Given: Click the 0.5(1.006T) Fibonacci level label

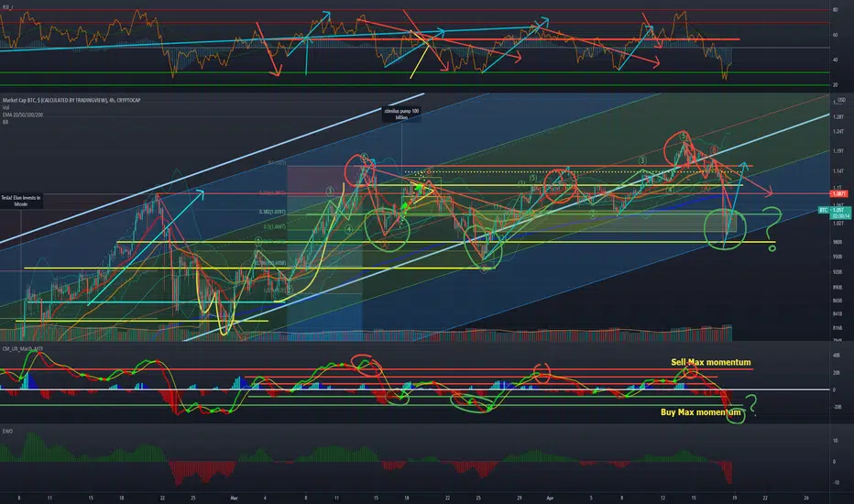Looking at the screenshot, I should pos(275,226).
